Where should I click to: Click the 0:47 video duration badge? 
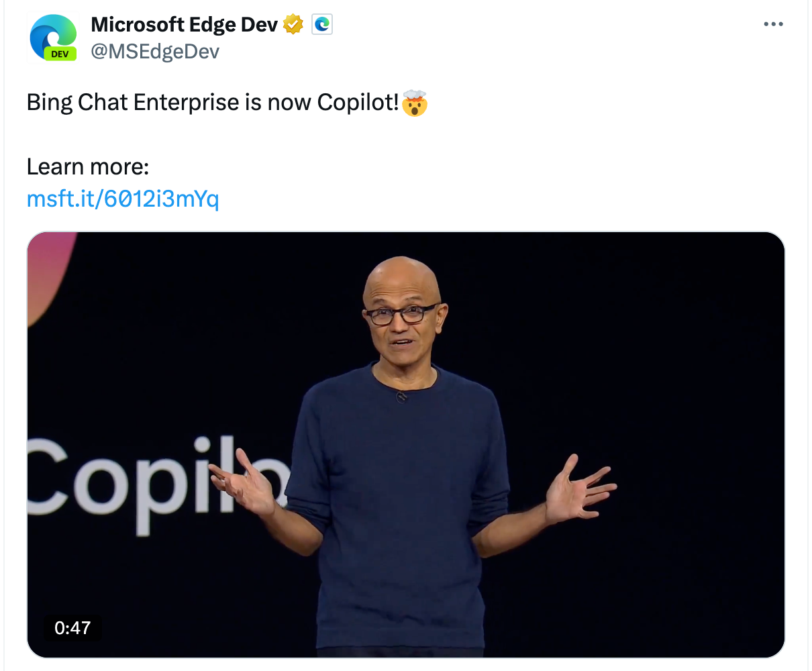(72, 627)
